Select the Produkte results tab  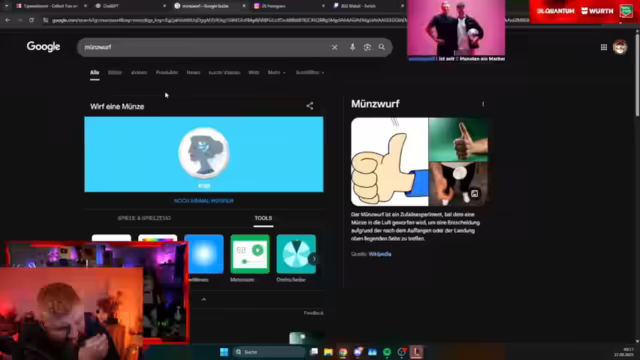click(x=167, y=73)
